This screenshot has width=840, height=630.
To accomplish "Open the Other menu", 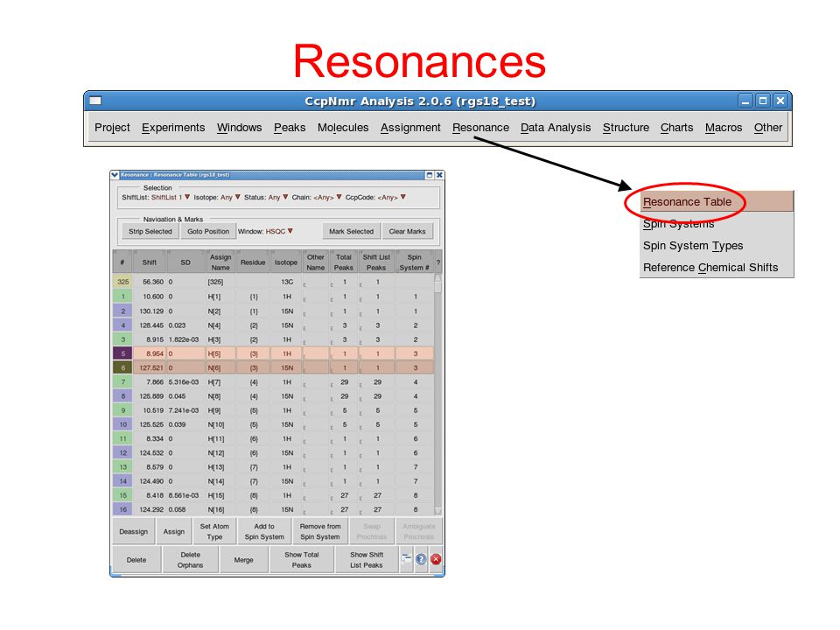I will pyautogui.click(x=767, y=128).
